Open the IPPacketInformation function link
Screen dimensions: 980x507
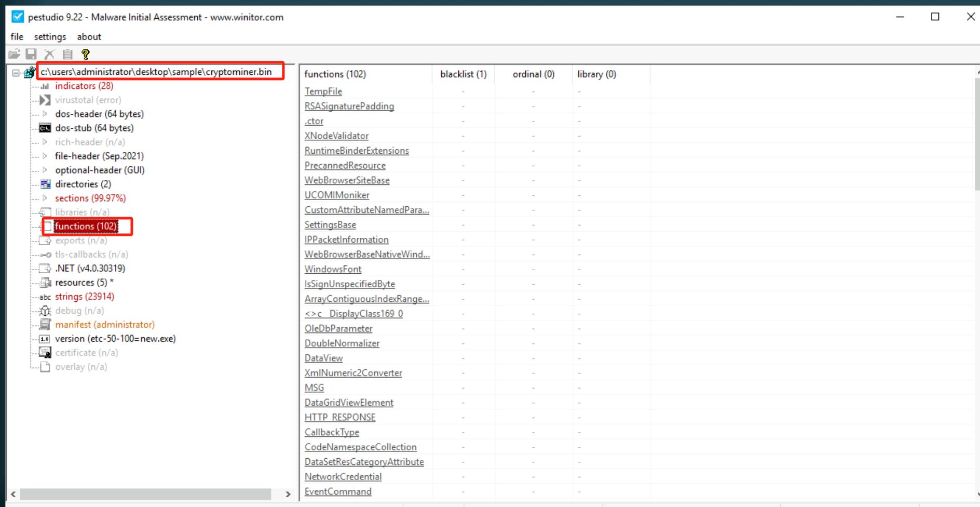click(x=346, y=239)
